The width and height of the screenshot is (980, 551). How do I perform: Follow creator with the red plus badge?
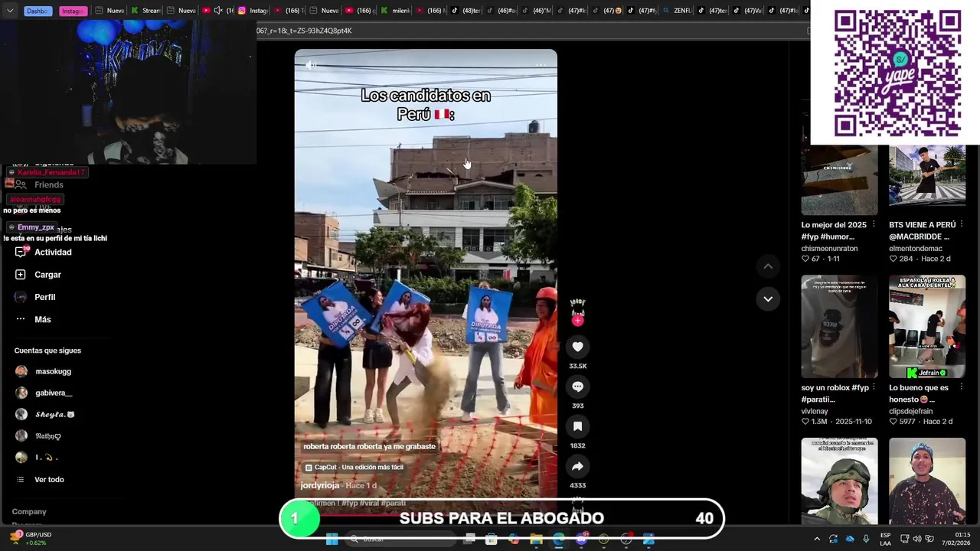click(x=577, y=321)
